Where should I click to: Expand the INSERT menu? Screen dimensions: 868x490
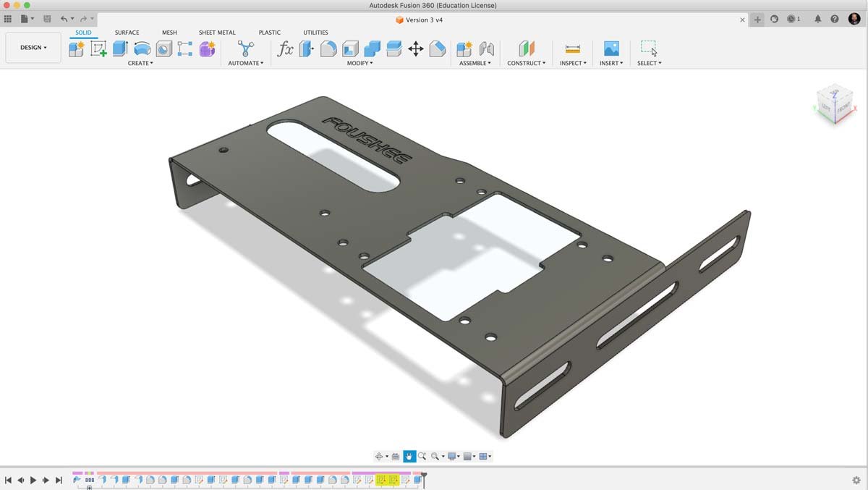coord(611,63)
